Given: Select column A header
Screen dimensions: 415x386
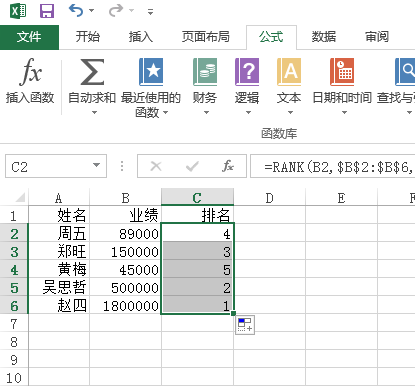Looking at the screenshot, I should [x=59, y=198].
